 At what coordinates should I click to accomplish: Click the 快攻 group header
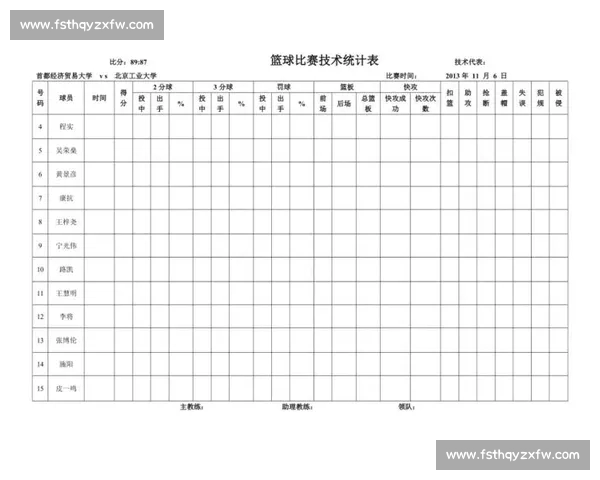(x=410, y=87)
